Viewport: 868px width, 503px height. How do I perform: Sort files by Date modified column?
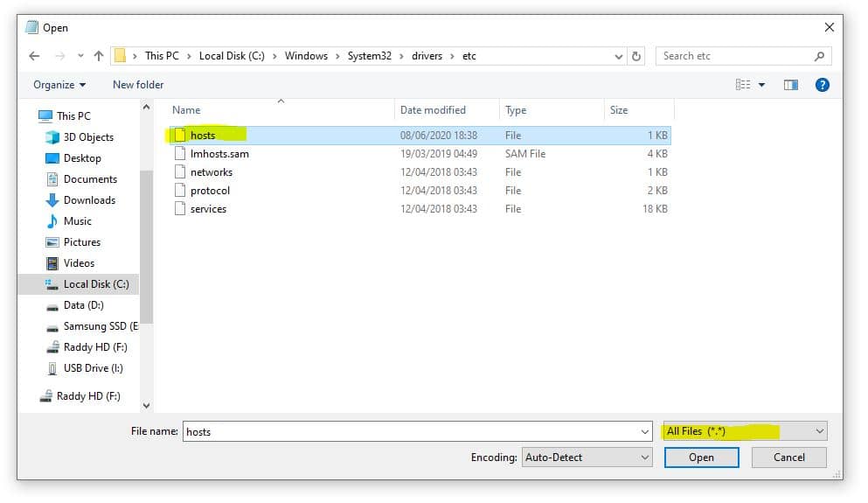(433, 110)
